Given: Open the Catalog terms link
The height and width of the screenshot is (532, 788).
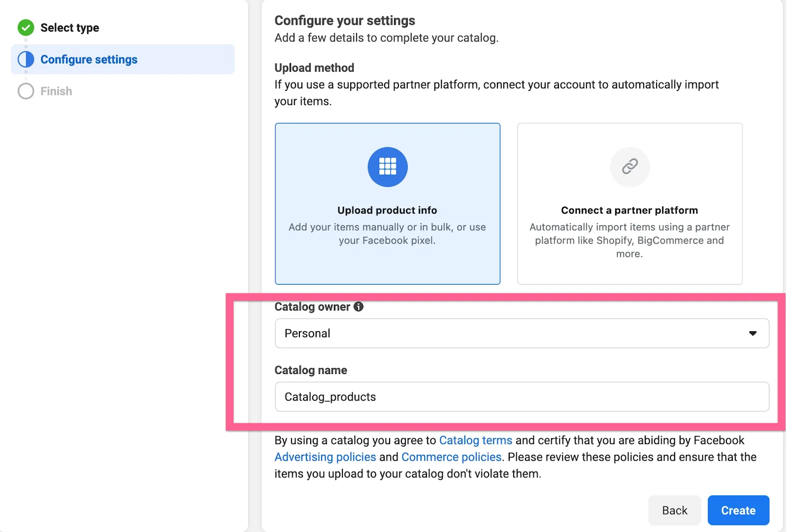Looking at the screenshot, I should pos(475,440).
